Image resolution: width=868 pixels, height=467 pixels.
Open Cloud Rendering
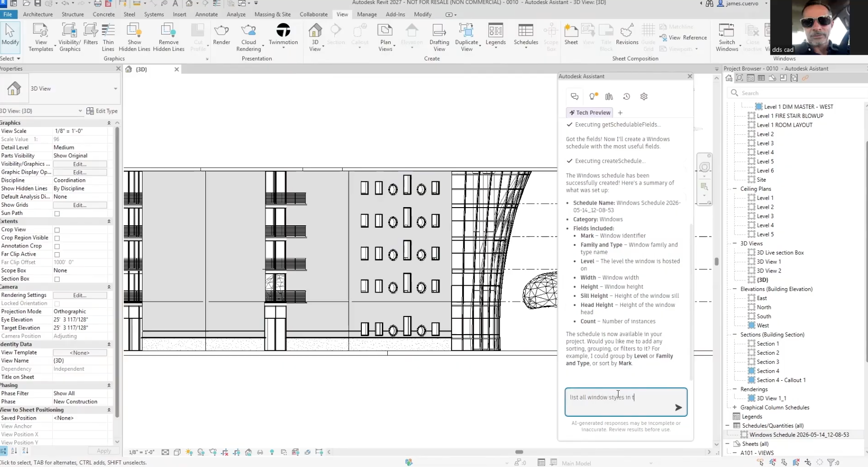[249, 37]
